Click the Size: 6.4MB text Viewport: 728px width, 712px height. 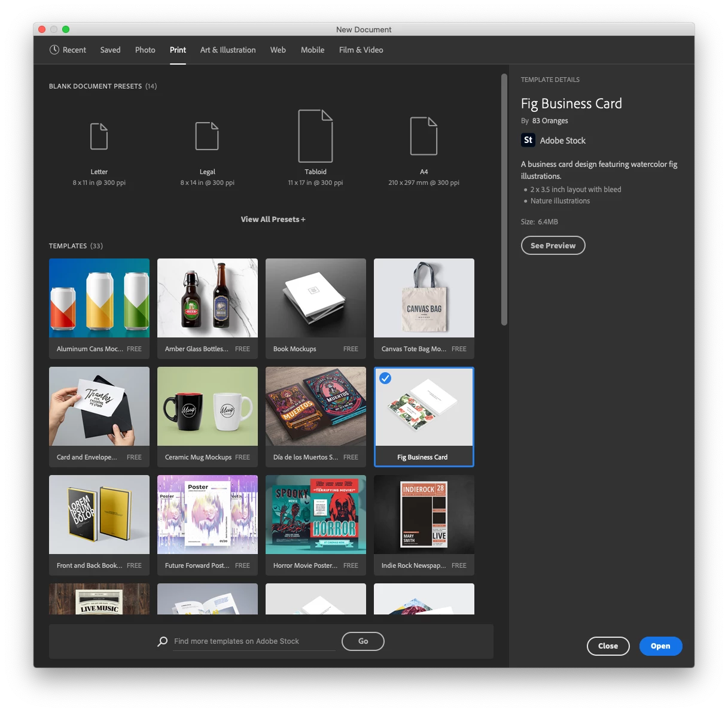click(x=540, y=221)
